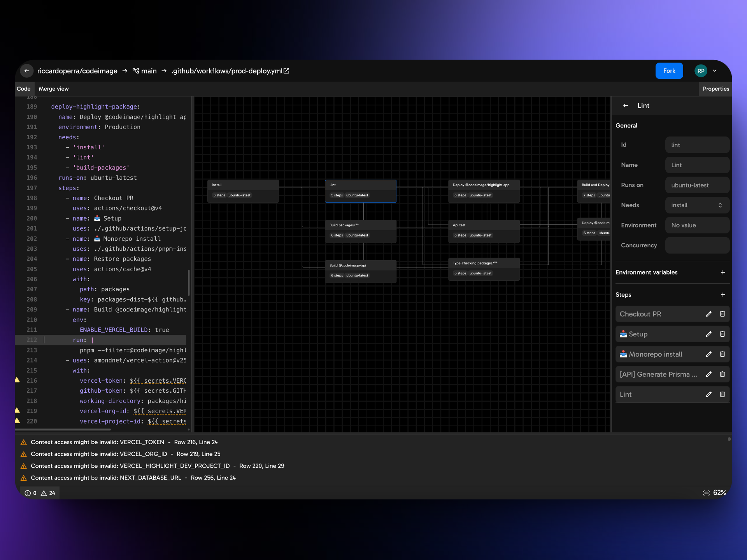This screenshot has height=560, width=747.
Task: Click line number 212 in the editor gutter
Action: [32, 340]
